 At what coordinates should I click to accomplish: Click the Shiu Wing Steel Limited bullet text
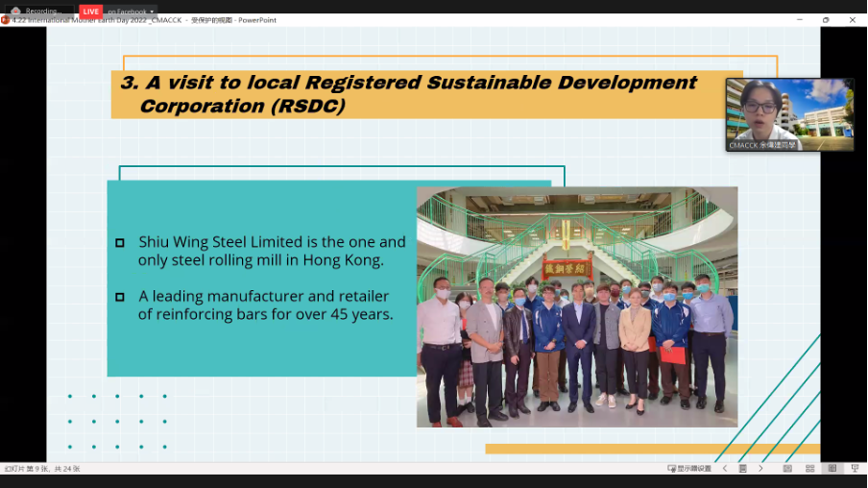pyautogui.click(x=272, y=251)
